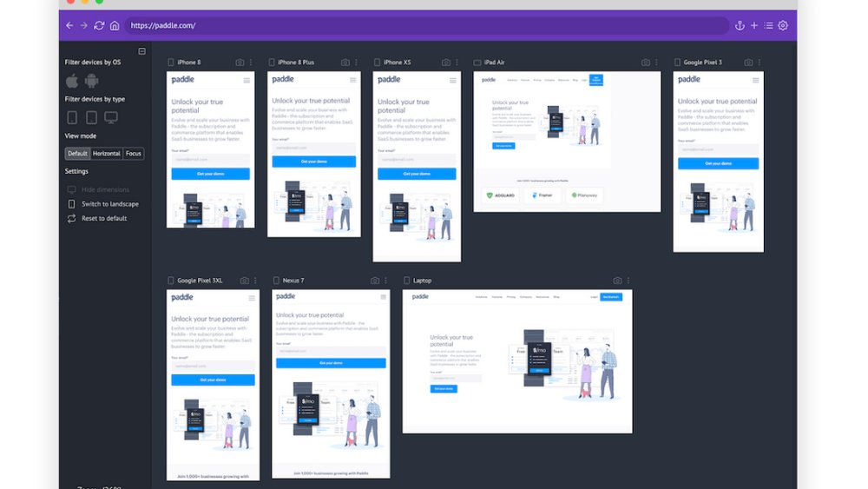This screenshot has width=868, height=489.
Task: Take screenshot of iPhone 8 Plus device
Action: 345,63
